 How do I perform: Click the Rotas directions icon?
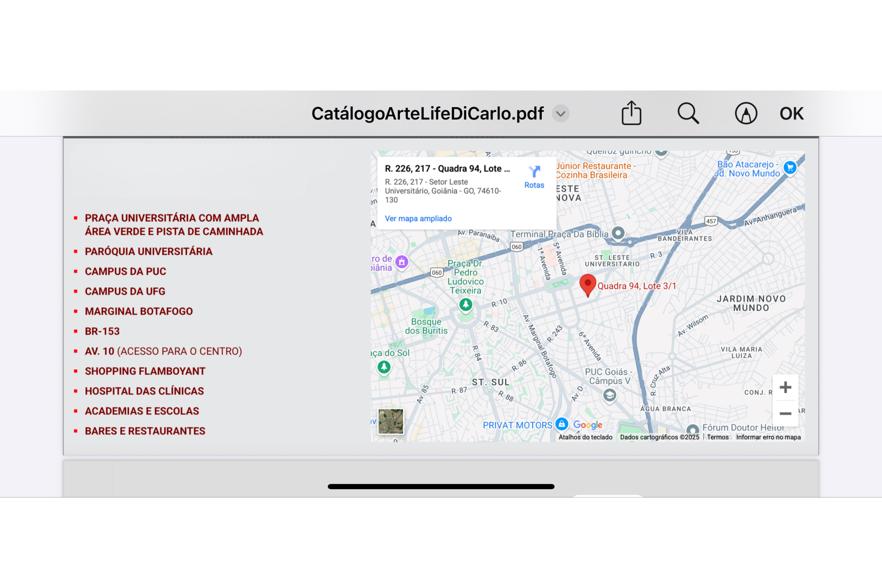(534, 172)
